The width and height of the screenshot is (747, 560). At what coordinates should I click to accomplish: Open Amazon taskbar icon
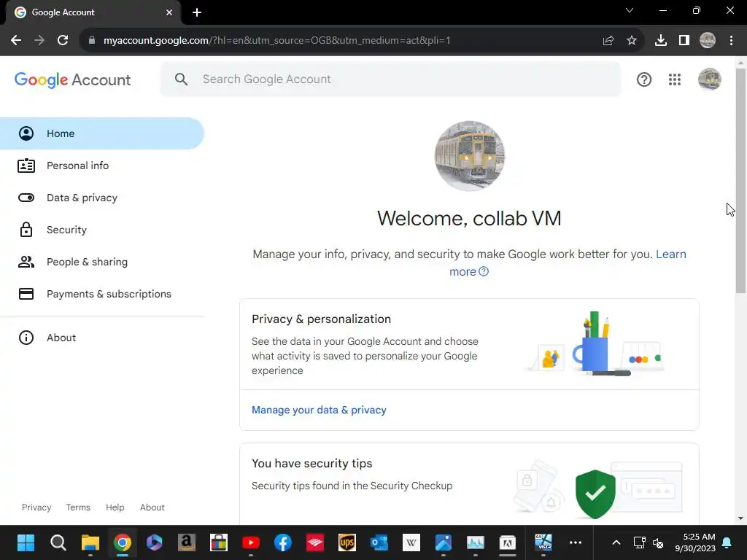(x=187, y=542)
